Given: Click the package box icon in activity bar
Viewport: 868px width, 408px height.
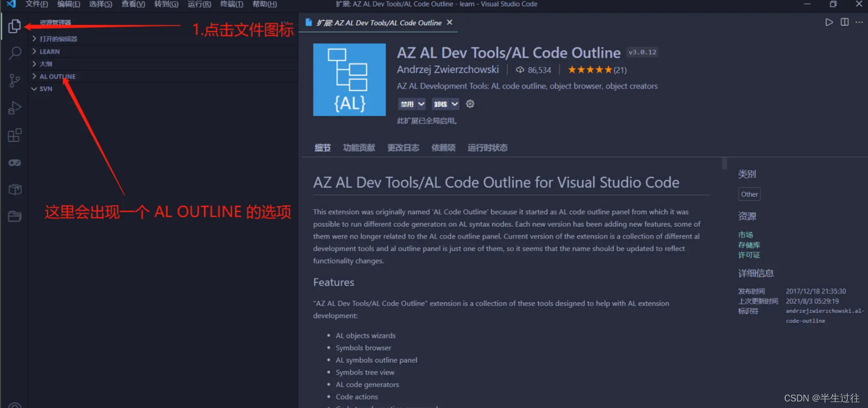Looking at the screenshot, I should [x=15, y=189].
